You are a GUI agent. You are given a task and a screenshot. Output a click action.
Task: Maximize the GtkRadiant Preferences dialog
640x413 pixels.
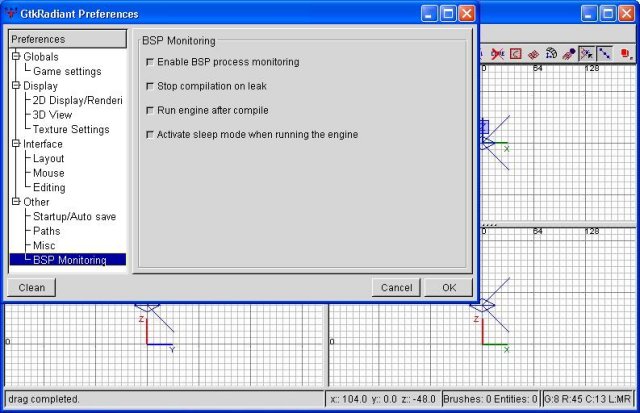point(448,13)
